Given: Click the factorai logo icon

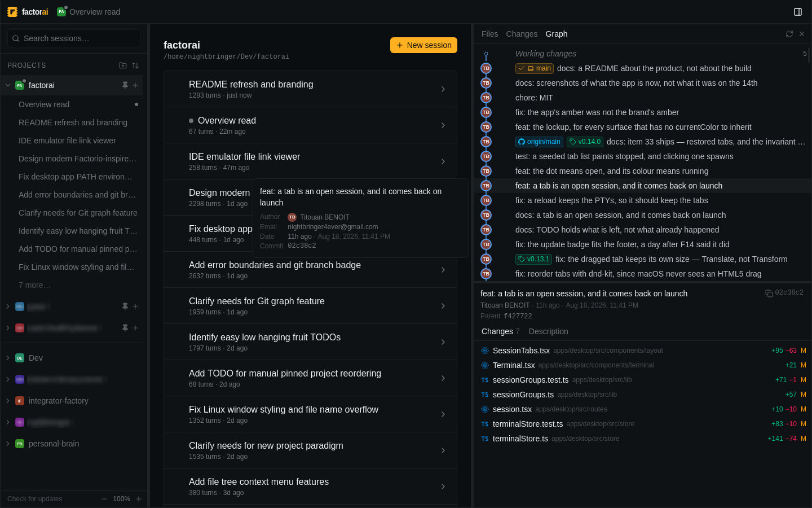Looking at the screenshot, I should tap(12, 12).
